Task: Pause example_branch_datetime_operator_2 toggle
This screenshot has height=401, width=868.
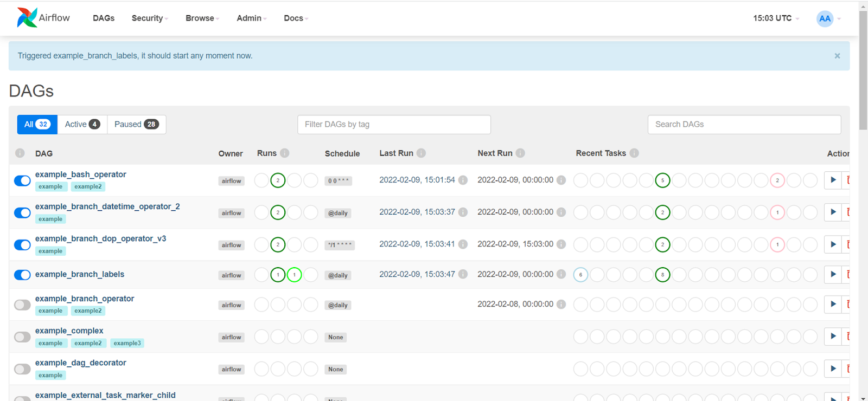Action: point(22,212)
